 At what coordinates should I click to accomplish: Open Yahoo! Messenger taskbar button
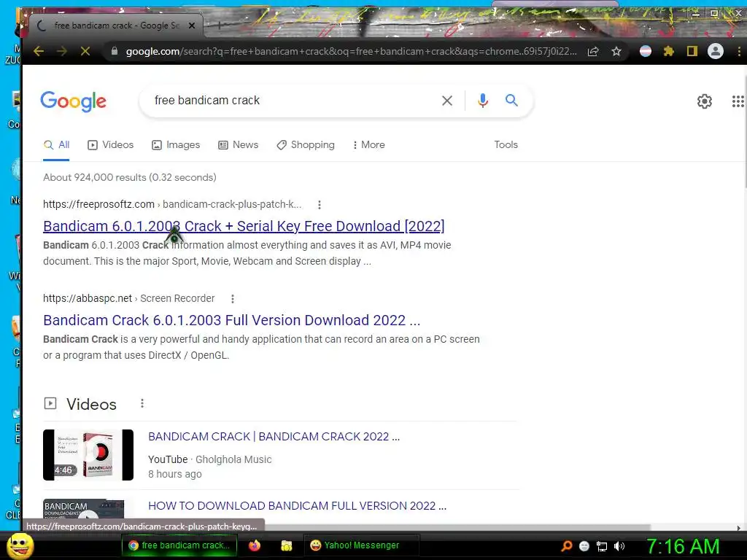pyautogui.click(x=361, y=545)
